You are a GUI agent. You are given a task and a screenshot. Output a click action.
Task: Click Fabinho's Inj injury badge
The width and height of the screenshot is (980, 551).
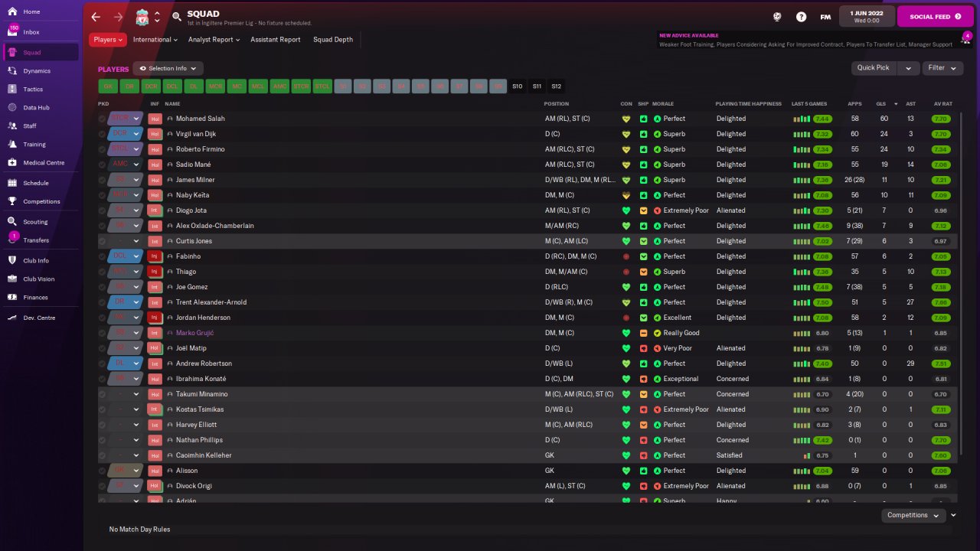(x=155, y=256)
